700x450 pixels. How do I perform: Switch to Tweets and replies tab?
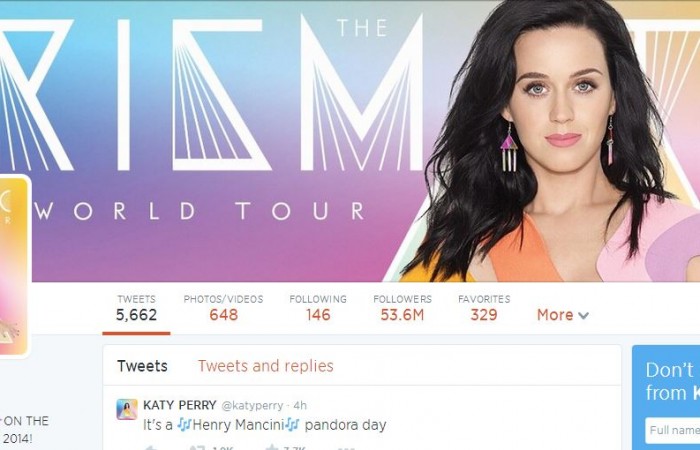[266, 366]
